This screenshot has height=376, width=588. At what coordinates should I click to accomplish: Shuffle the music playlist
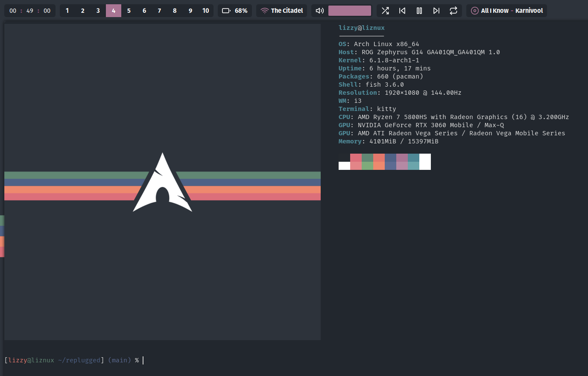[x=385, y=11]
